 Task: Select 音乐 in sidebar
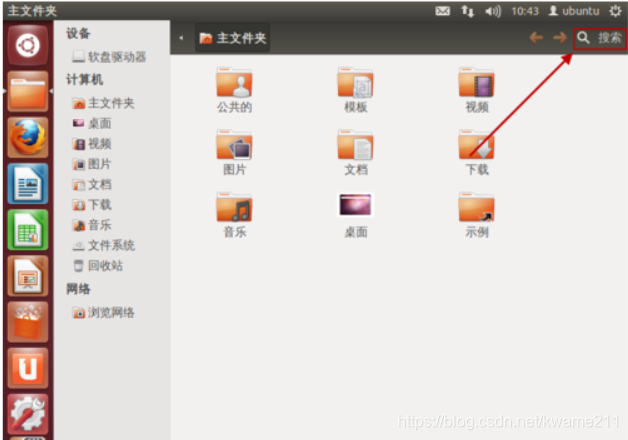92,225
